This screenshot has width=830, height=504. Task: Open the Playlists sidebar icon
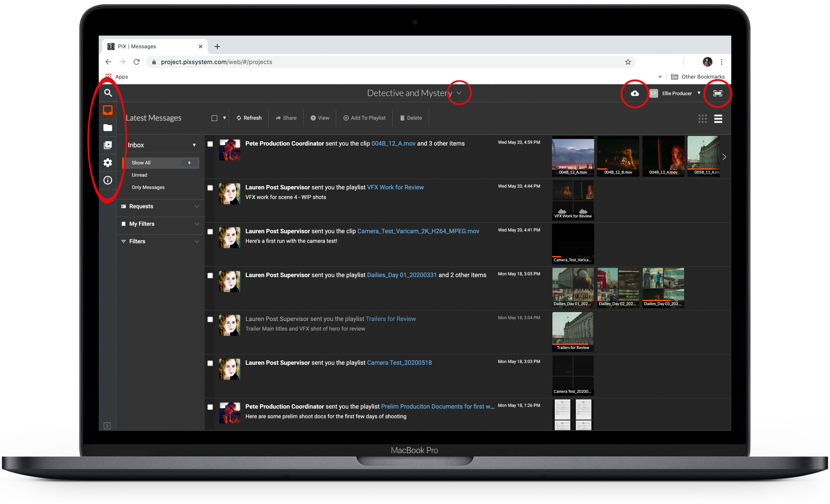[108, 145]
